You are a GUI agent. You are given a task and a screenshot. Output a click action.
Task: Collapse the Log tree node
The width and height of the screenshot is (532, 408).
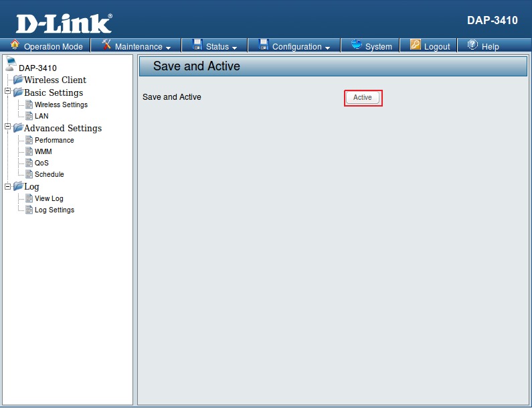(x=7, y=186)
